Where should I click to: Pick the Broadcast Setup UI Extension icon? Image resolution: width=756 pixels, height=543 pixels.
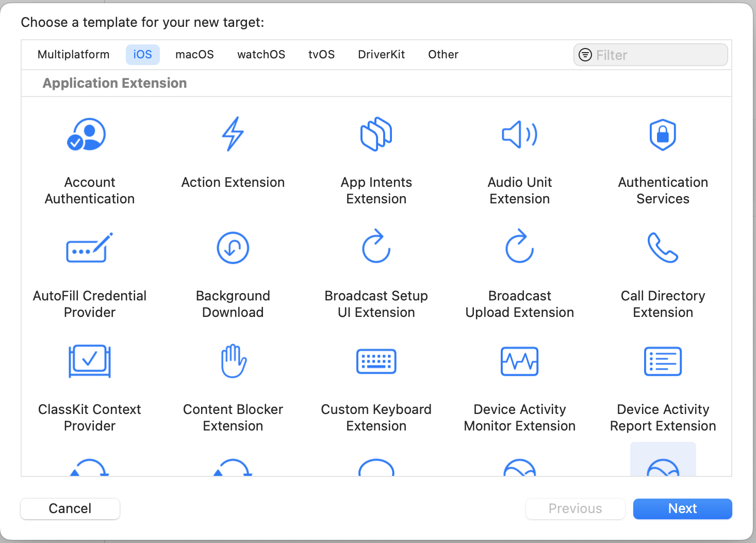pos(376,246)
